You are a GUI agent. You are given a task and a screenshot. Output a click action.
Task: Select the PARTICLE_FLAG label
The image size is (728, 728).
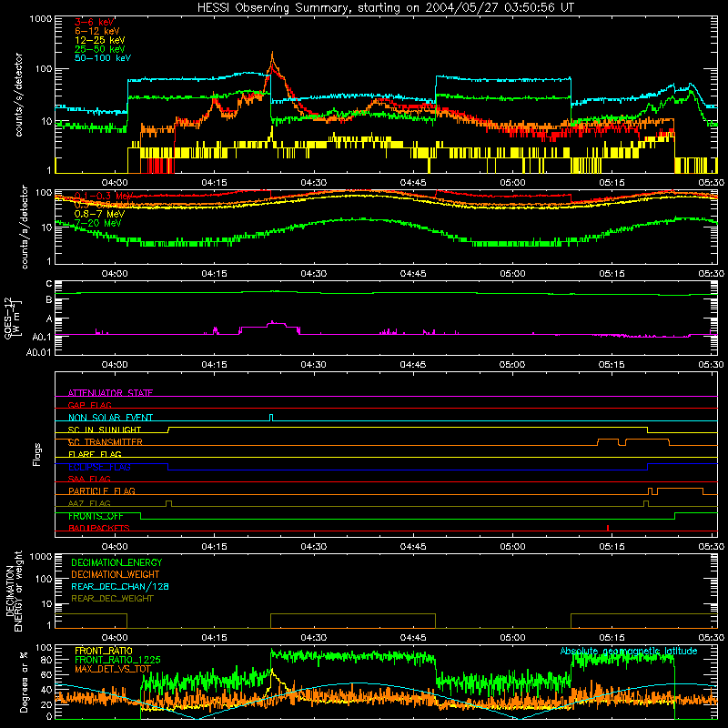pos(102,490)
